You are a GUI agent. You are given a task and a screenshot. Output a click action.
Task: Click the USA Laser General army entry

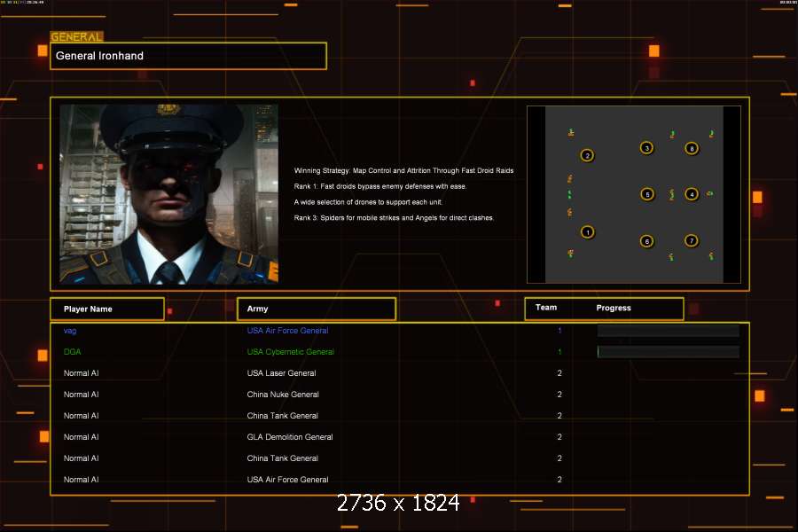(281, 373)
